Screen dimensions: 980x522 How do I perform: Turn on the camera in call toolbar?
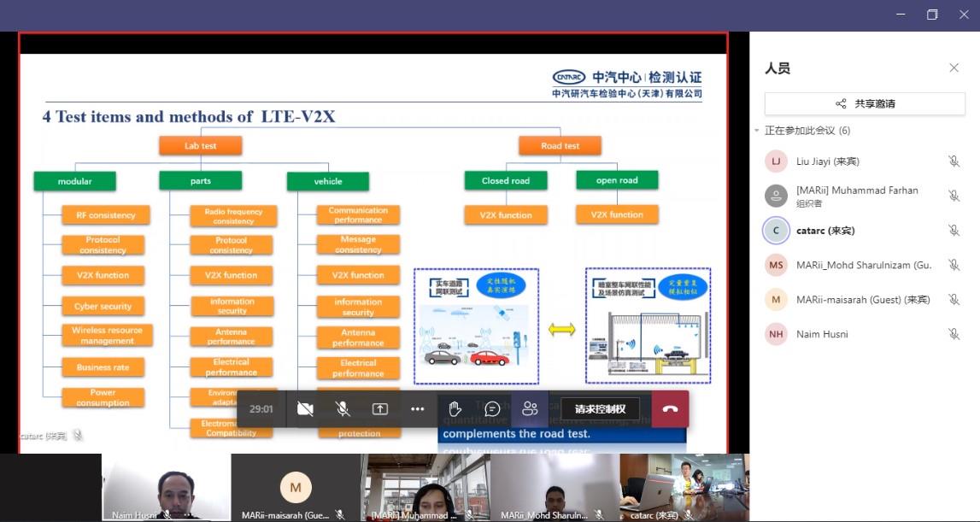(305, 409)
